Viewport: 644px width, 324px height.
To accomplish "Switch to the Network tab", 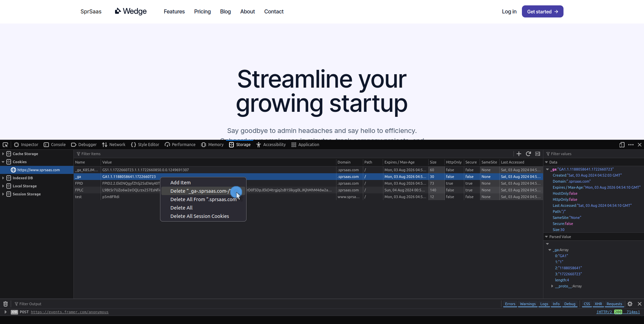I will coord(114,145).
